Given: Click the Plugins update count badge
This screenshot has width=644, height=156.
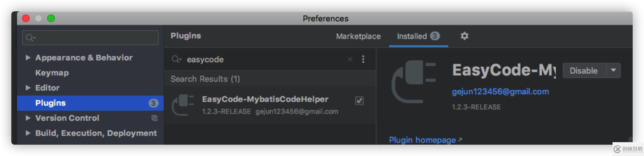Looking at the screenshot, I should coord(153,103).
